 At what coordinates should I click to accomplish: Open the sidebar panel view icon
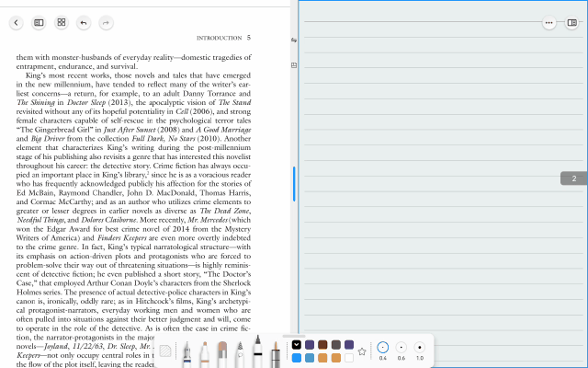(39, 23)
